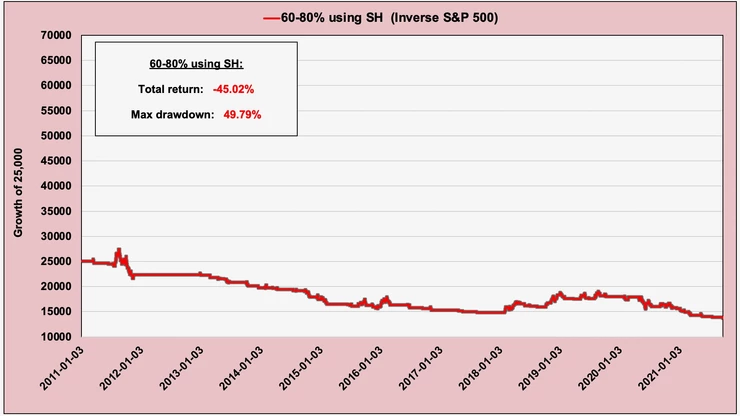740x416 pixels.
Task: Click the 50000 y-axis label
Action: coord(56,136)
